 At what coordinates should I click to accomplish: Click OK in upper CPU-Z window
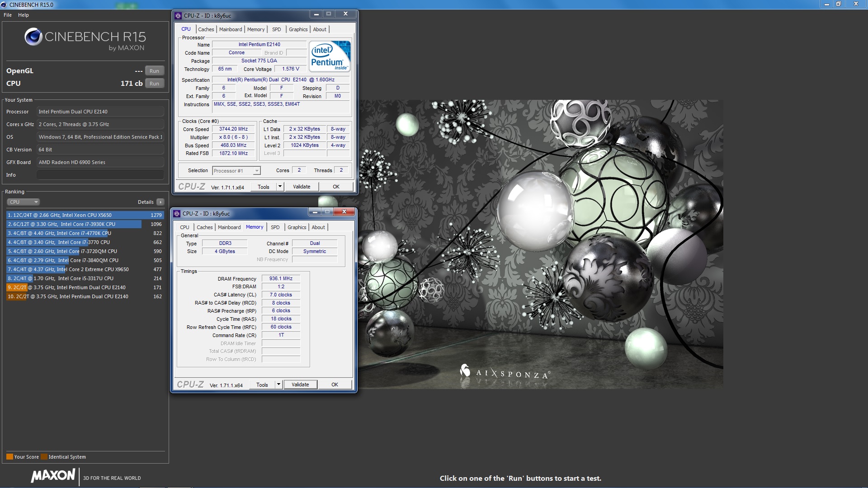336,187
